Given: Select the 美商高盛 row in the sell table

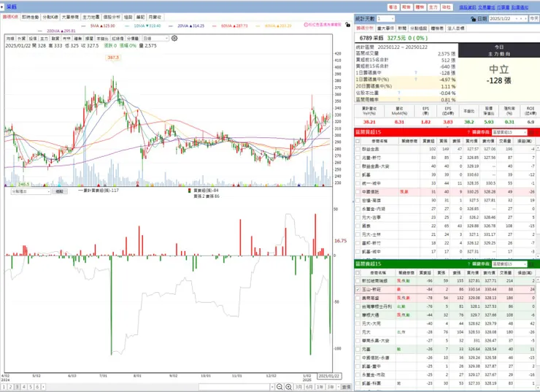Looking at the screenshot, I should 444,298.
